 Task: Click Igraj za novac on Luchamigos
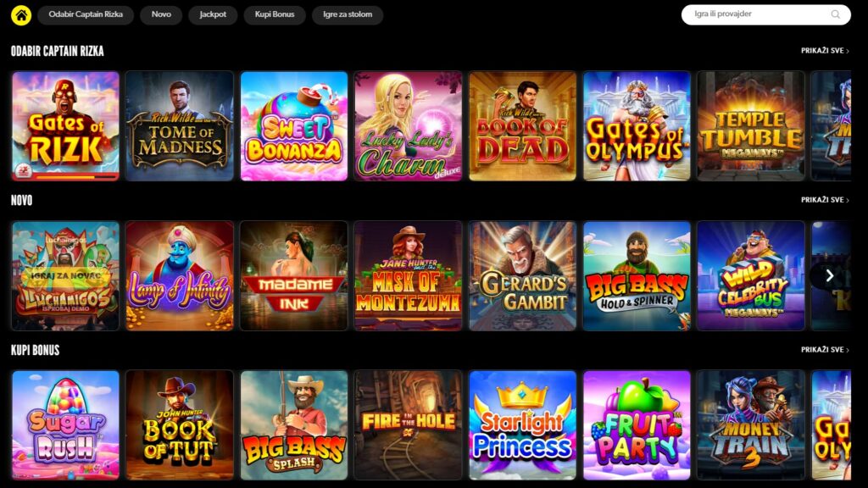pyautogui.click(x=65, y=275)
